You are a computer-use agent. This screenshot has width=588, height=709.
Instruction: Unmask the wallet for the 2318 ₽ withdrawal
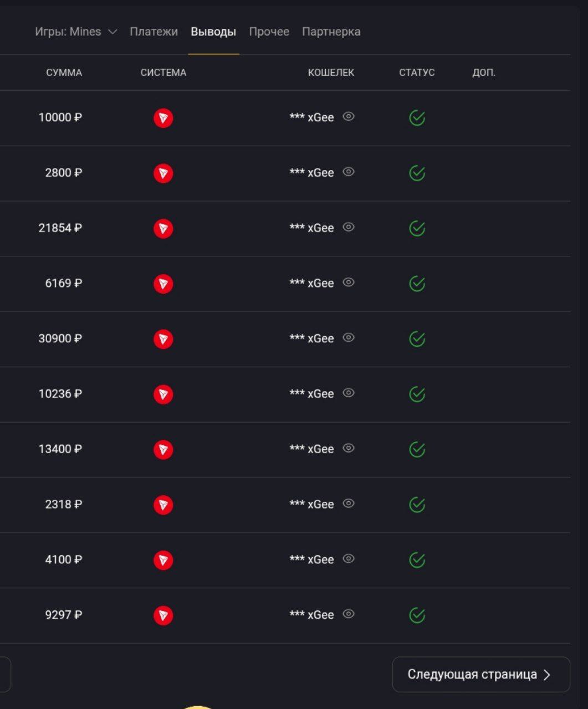click(x=348, y=504)
